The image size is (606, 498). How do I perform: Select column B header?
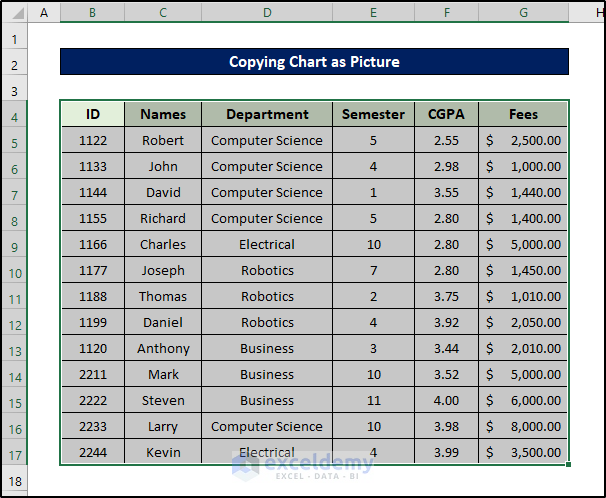pos(92,12)
